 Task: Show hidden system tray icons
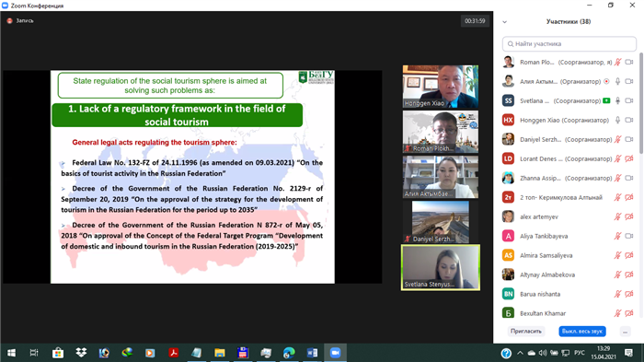click(520, 353)
